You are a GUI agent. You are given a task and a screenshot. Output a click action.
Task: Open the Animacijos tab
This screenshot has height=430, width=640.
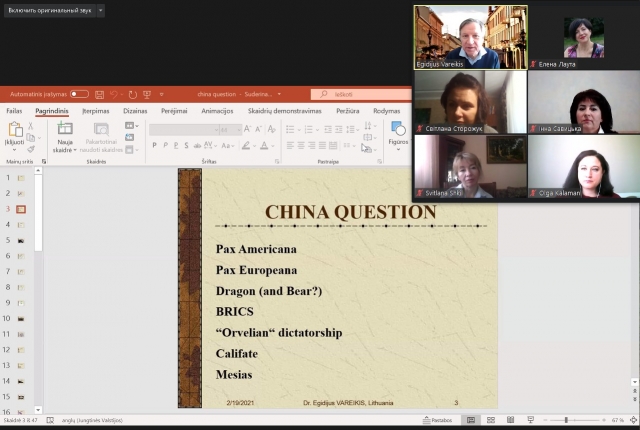click(217, 111)
